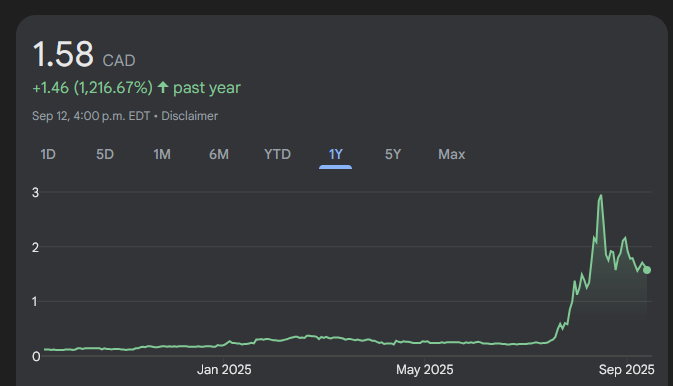
Task: Click the chart's highest peak near 3
Action: pyautogui.click(x=601, y=196)
